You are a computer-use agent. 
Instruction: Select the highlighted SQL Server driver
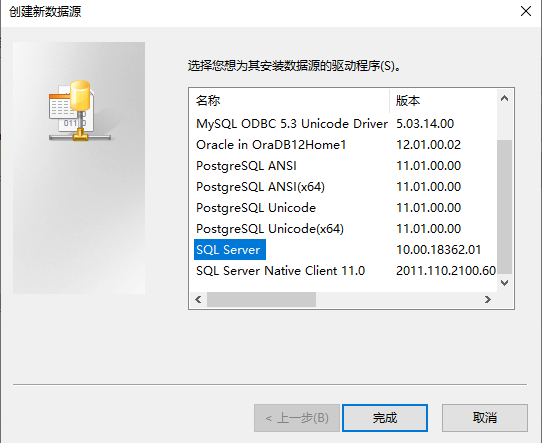coord(230,250)
